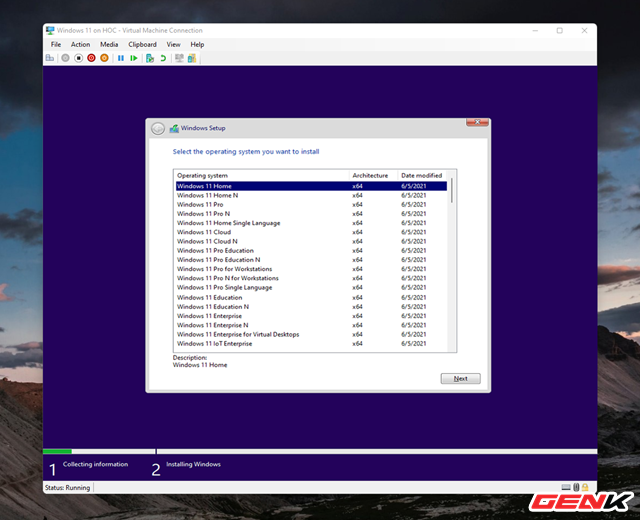Screen dimensions: 640x520
Task: Select Windows 11 Enterprise
Action: 311,316
